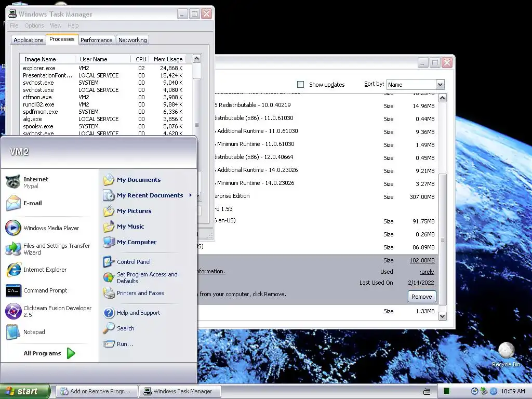Screen dimensions: 532x399
Task: Select alg.exe process row
Action: pos(106,119)
